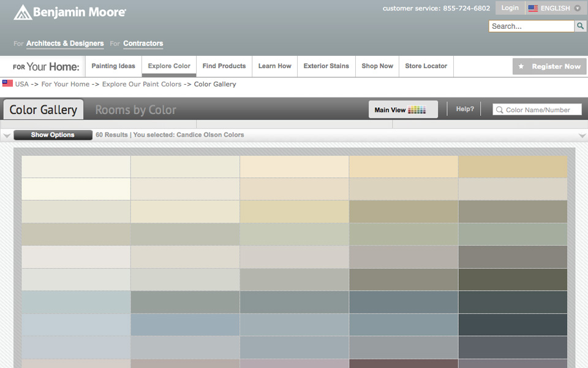The height and width of the screenshot is (368, 588).
Task: Expand the right-side panel arrow
Action: point(582,135)
